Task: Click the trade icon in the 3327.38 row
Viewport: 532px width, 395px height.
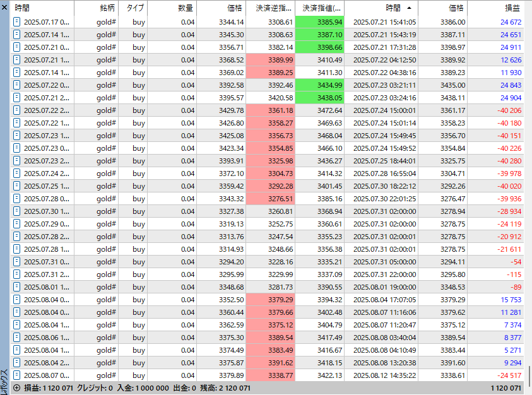Action: 16,211
